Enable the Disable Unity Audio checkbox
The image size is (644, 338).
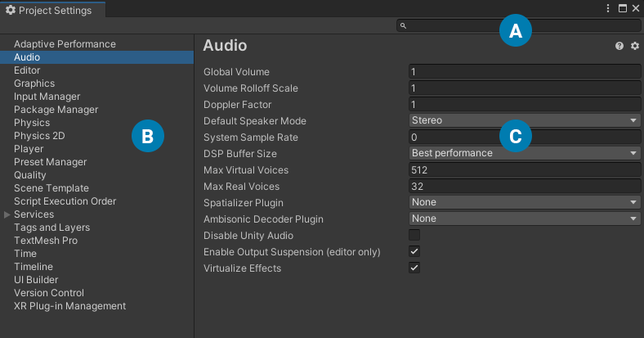[x=414, y=236]
